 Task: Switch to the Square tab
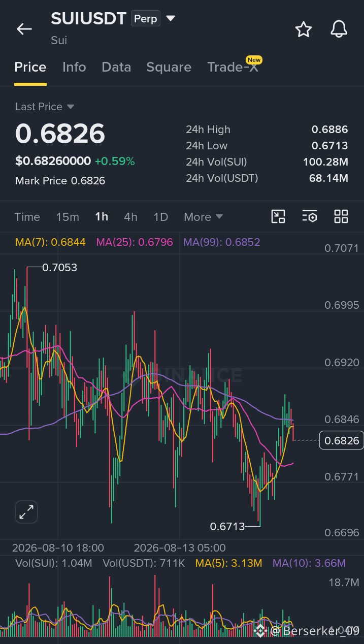[169, 67]
